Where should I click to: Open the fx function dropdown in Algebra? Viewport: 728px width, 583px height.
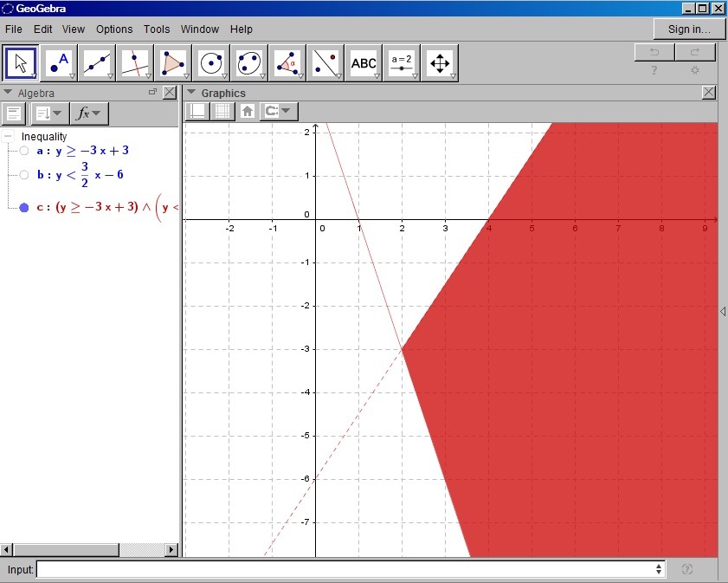coord(88,113)
